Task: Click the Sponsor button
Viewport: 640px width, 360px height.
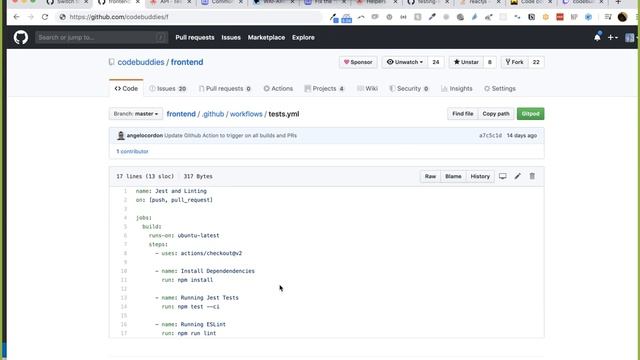Action: pyautogui.click(x=358, y=62)
